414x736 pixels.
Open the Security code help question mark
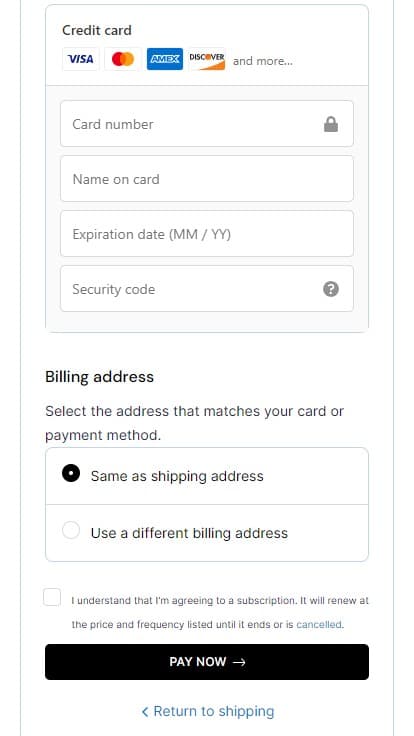tap(331, 289)
